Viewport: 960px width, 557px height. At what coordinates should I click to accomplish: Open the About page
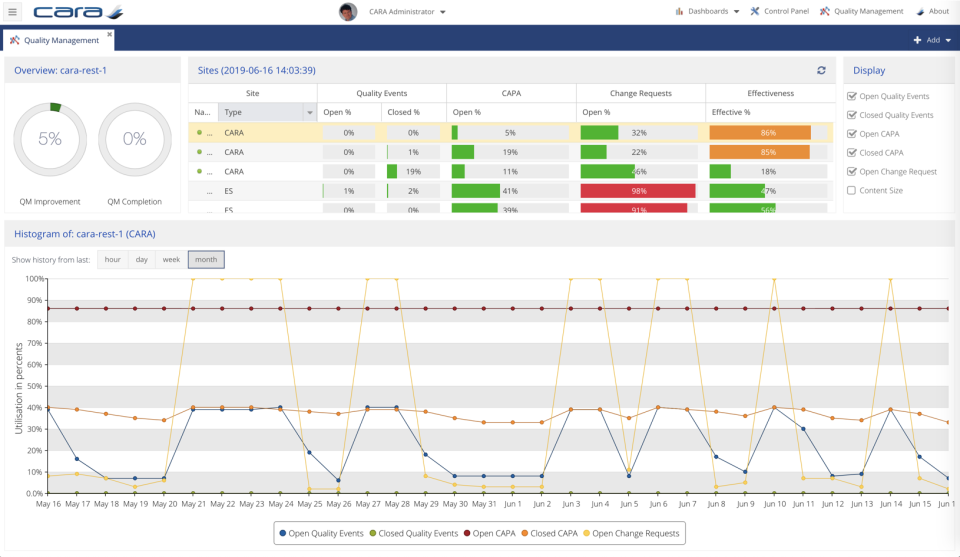pos(939,11)
